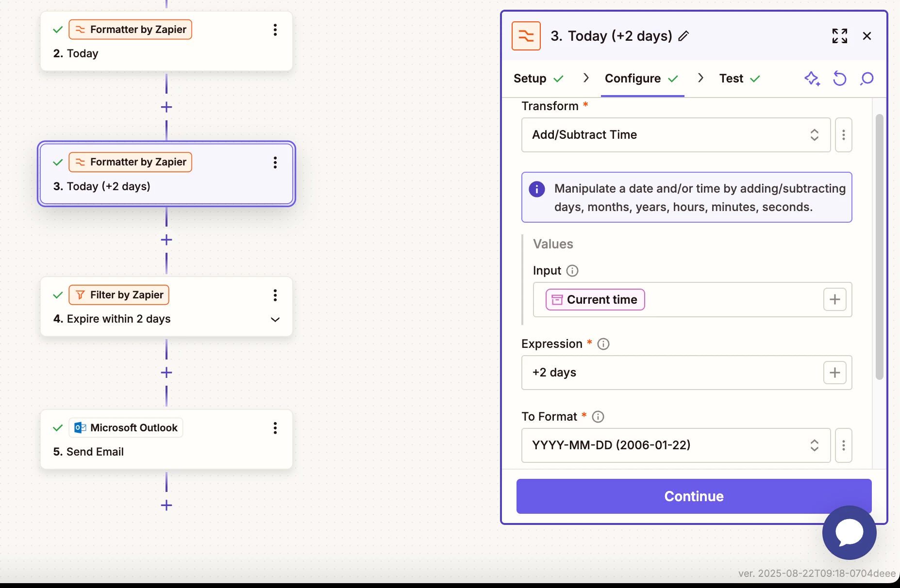Open the comment bubble icon in panel header

(x=867, y=79)
